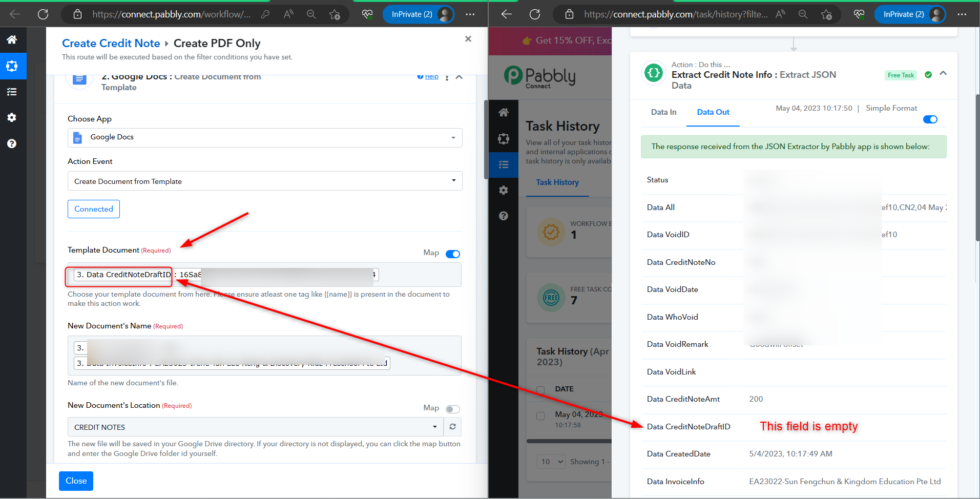The image size is (980, 499).
Task: Open the task history list icon in left window sidebar
Action: [x=12, y=92]
